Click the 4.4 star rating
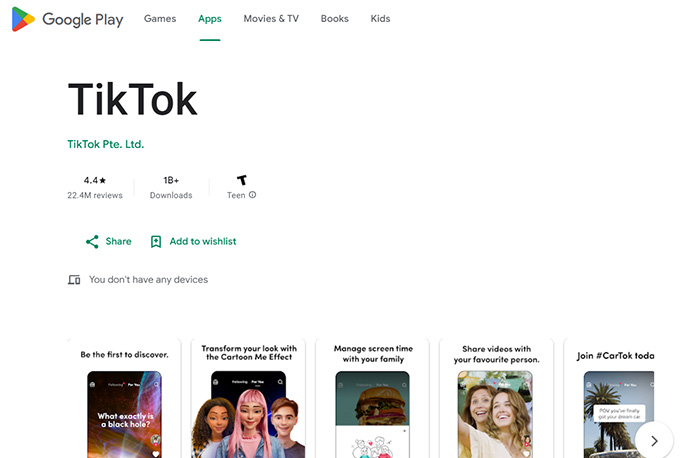 coord(95,180)
